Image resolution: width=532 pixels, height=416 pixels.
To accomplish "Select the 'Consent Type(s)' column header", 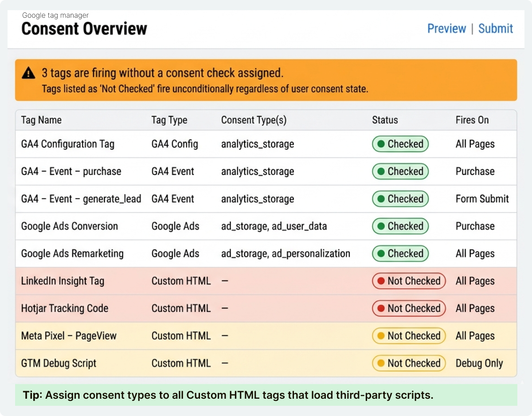I will coord(254,120).
